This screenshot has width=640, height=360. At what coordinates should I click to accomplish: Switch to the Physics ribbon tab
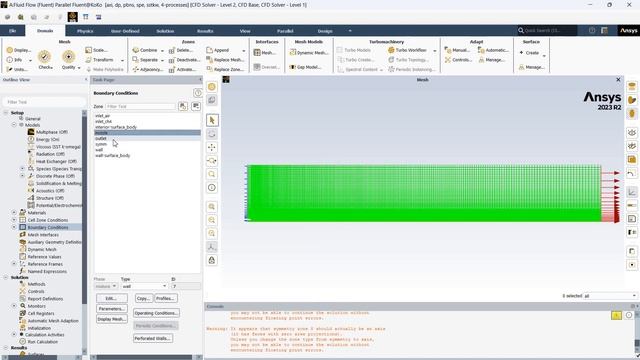tap(85, 31)
